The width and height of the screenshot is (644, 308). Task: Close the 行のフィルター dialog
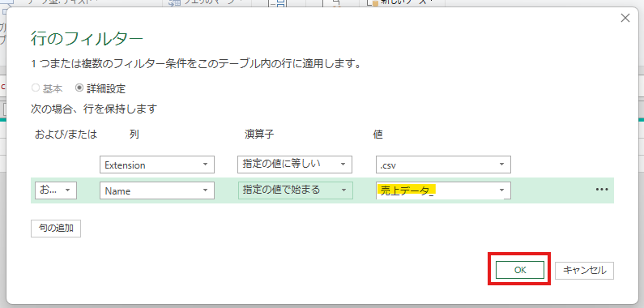click(x=625, y=18)
